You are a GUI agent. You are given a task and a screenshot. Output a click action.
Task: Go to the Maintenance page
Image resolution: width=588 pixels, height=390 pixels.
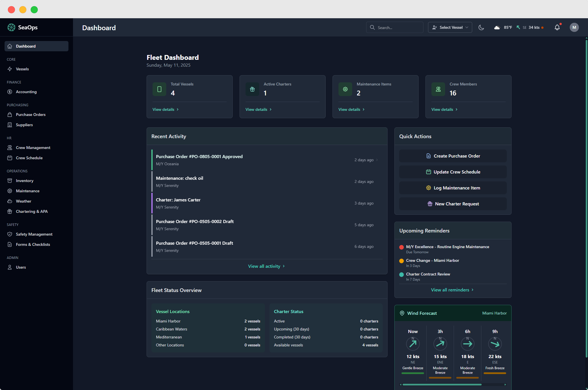(27, 191)
